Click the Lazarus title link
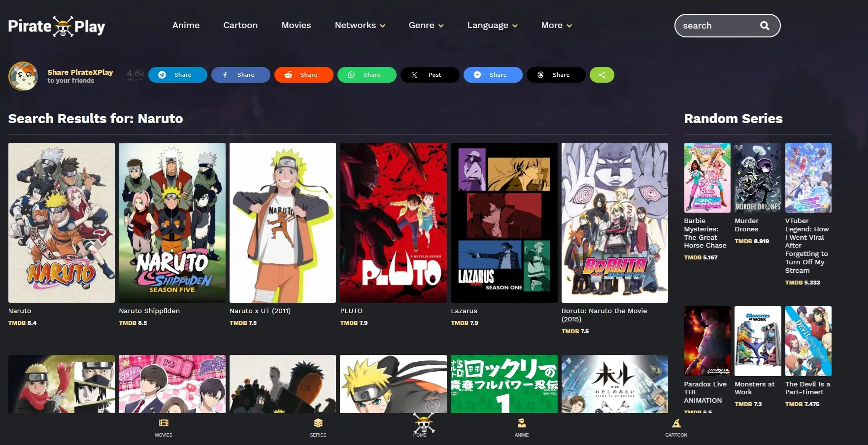The image size is (868, 445). click(464, 311)
